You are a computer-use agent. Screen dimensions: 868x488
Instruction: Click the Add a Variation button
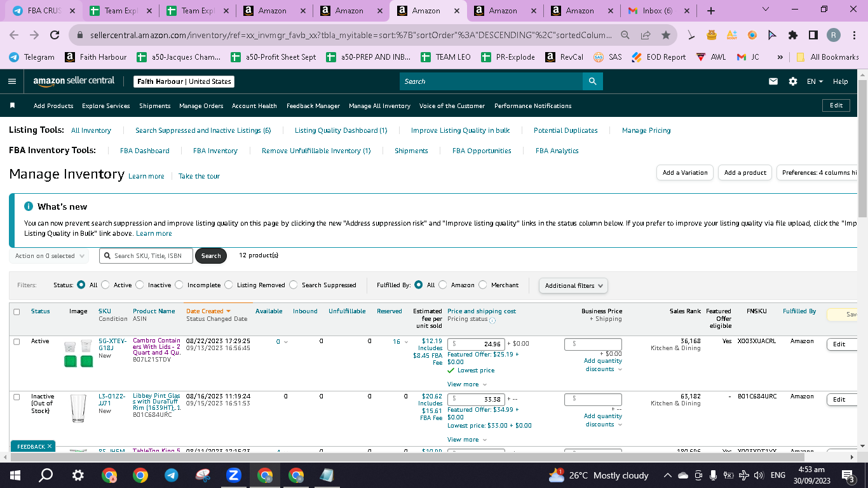[685, 172]
